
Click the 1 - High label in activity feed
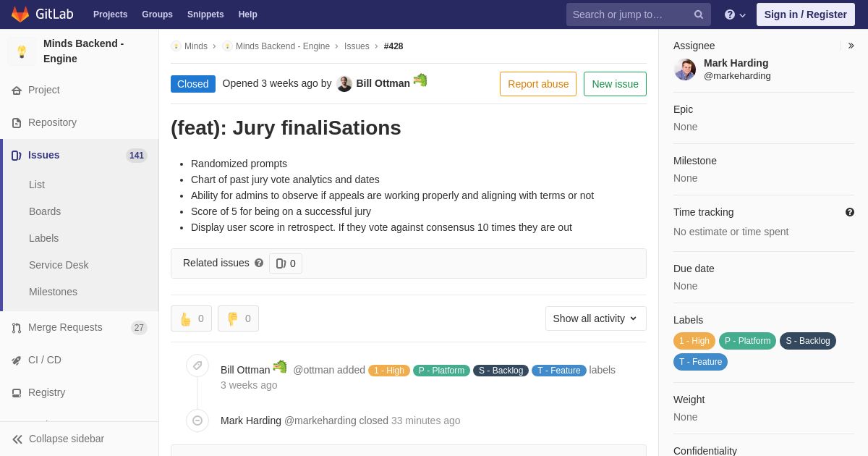coord(389,371)
